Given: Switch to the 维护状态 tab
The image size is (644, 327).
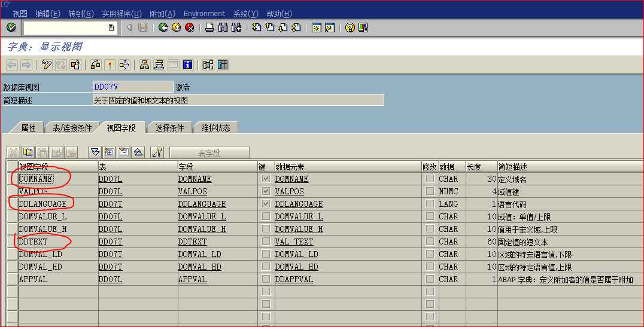Looking at the screenshot, I should point(215,128).
